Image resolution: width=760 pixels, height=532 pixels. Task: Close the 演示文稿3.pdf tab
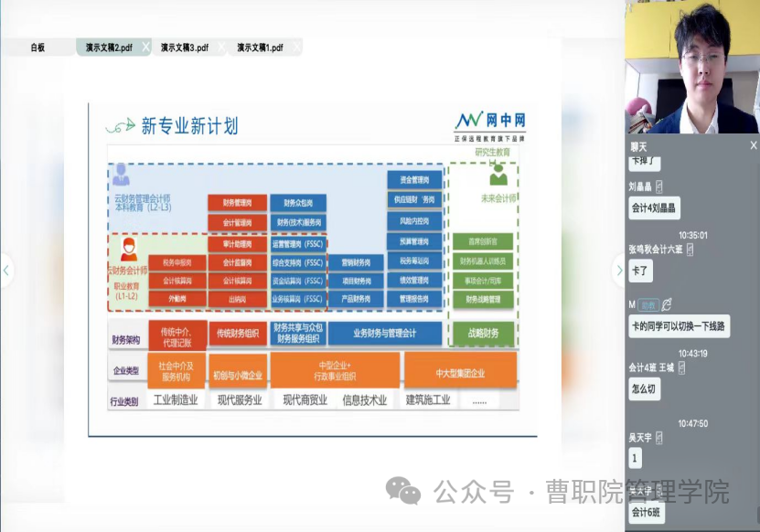coord(222,47)
